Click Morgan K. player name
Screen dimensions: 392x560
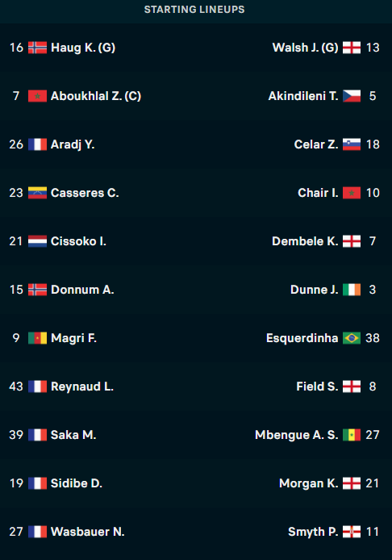(x=309, y=483)
